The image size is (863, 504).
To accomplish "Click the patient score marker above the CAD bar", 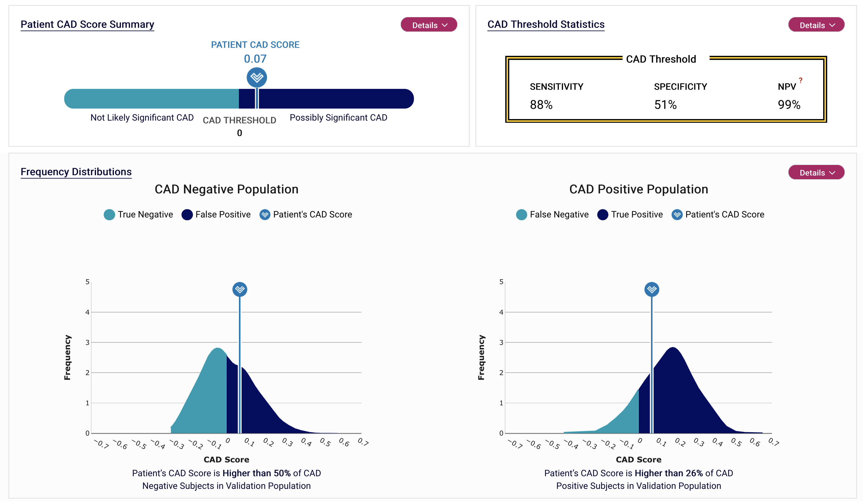I will tap(256, 77).
